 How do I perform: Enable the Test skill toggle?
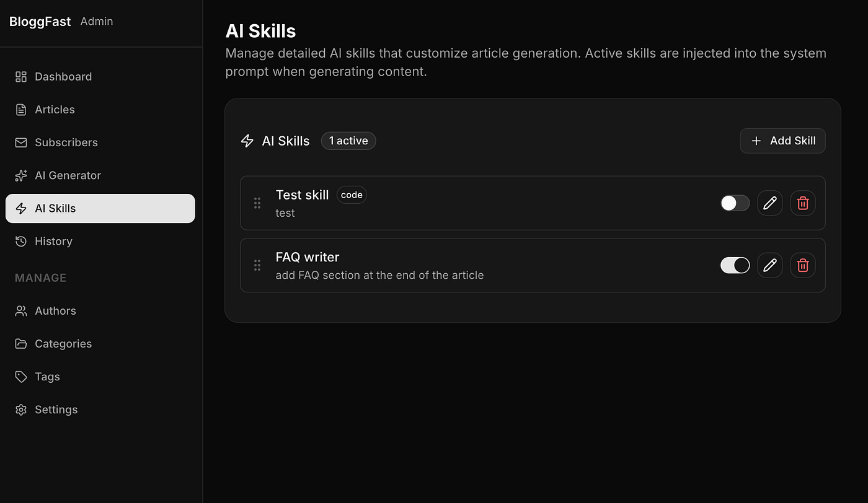pyautogui.click(x=735, y=203)
